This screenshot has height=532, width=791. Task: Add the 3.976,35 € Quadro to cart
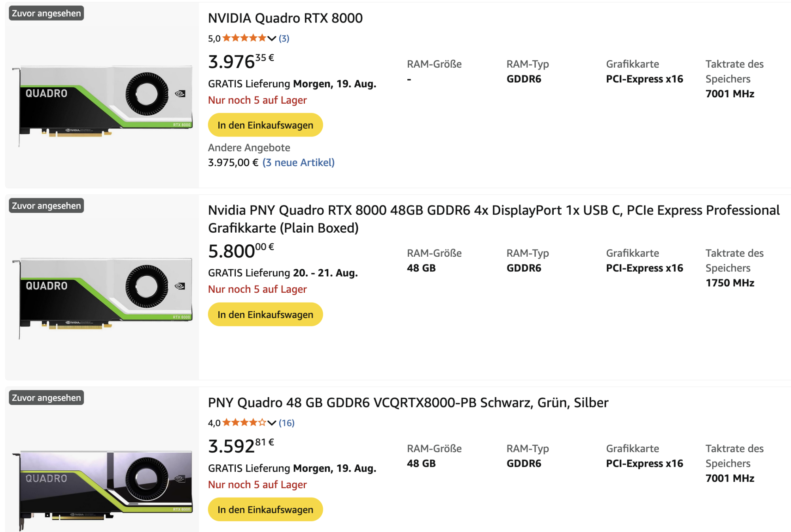point(265,125)
